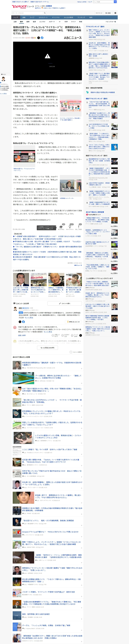
Task: Open the 国際 category tab
Action: click(28, 22)
